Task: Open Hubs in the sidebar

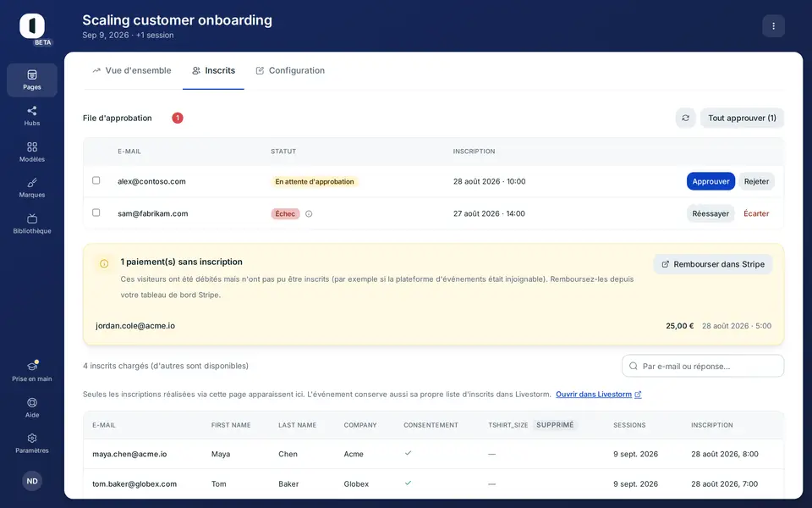Action: click(32, 116)
